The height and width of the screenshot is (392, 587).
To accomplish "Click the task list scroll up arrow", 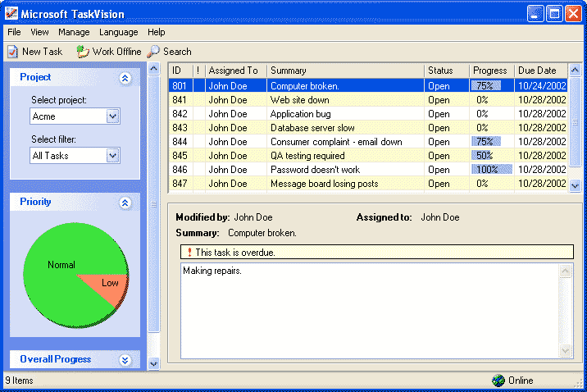I will coord(575,70).
